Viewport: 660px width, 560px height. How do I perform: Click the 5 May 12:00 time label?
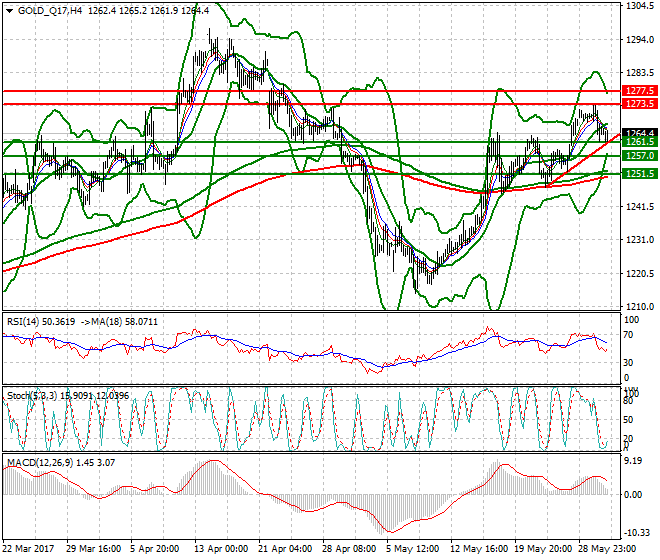412,549
